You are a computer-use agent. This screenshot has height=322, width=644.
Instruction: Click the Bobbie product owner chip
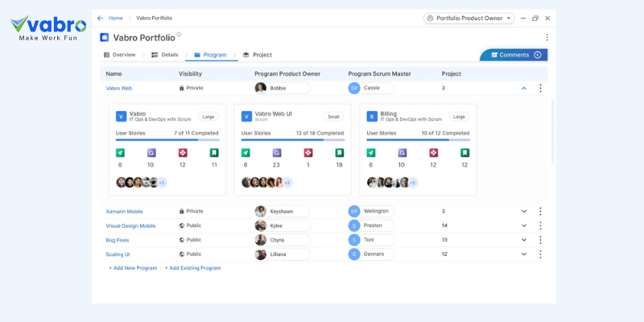[x=283, y=88]
